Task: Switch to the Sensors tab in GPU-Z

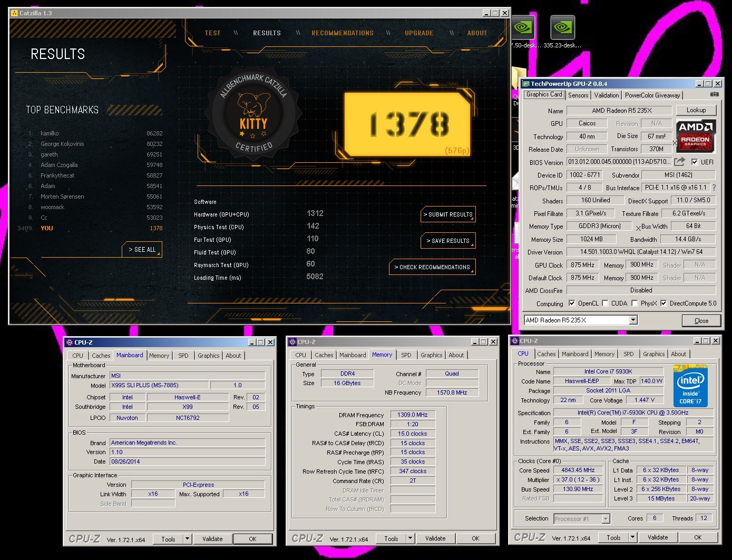Action: (x=578, y=95)
